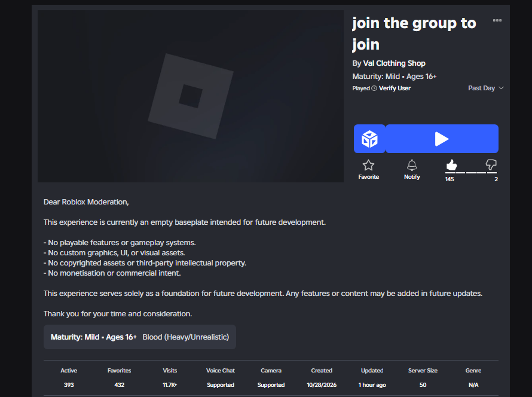Open the Val Clothing Shop creator link
Viewport: 532px width, 397px height.
pyautogui.click(x=395, y=63)
